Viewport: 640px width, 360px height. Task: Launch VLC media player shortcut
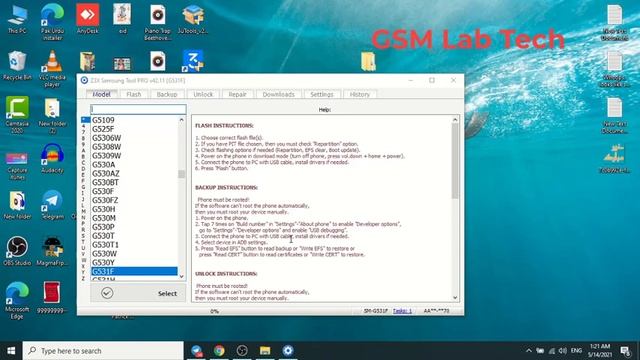(52, 68)
